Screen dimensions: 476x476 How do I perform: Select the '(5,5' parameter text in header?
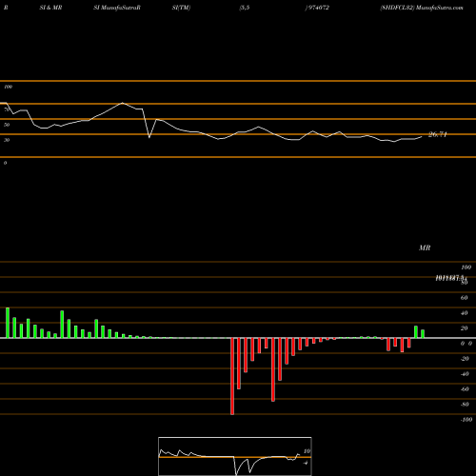tap(244, 8)
